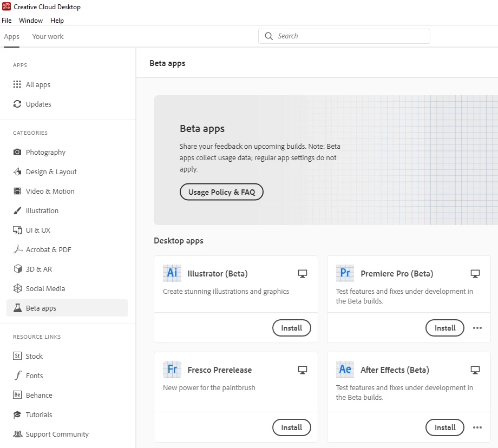Open Usage Policy & FAQ
Image resolution: width=498 pixels, height=448 pixels.
[221, 192]
